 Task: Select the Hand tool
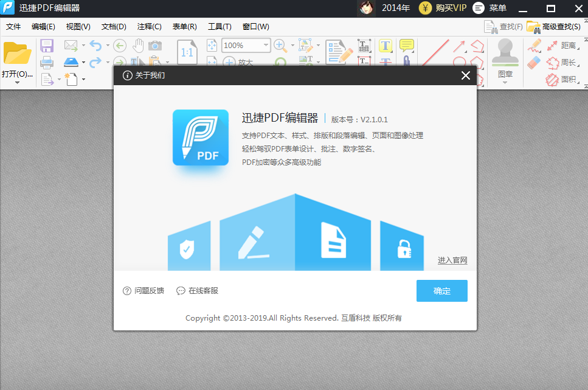point(139,46)
